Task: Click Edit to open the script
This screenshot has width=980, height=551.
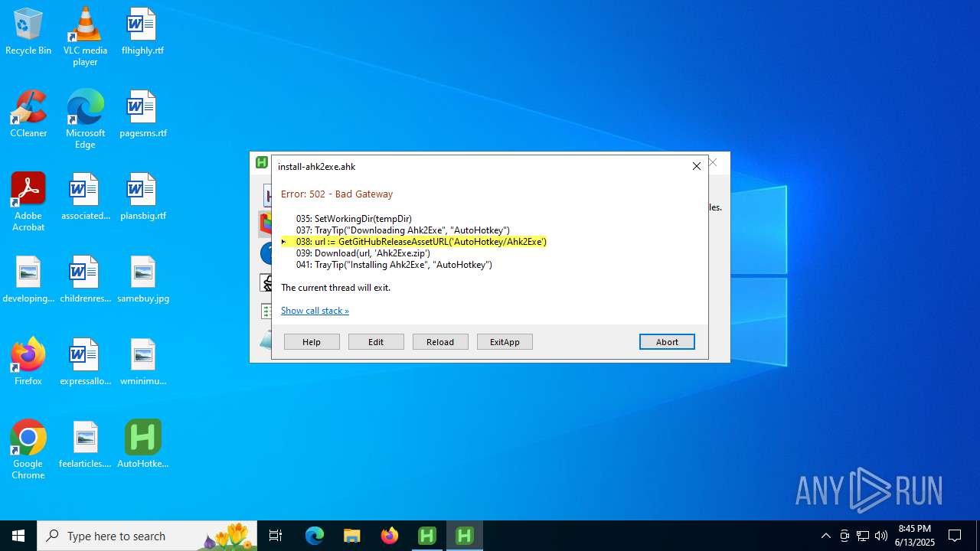Action: [376, 342]
